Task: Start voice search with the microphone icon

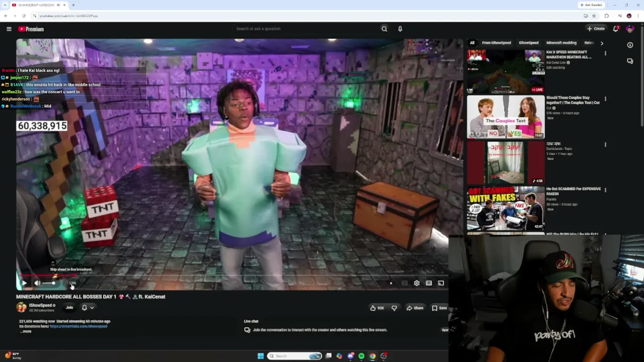Action: click(x=400, y=29)
